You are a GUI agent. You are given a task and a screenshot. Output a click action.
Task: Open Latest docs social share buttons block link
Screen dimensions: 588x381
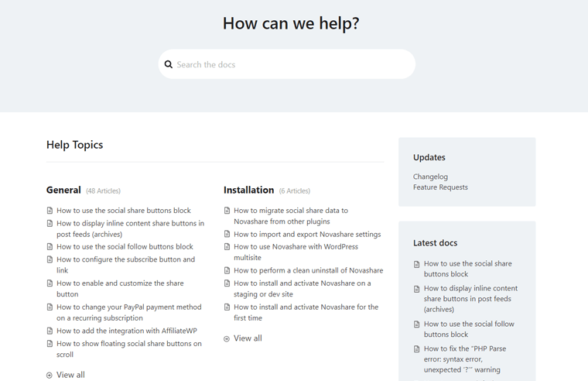pyautogui.click(x=468, y=269)
